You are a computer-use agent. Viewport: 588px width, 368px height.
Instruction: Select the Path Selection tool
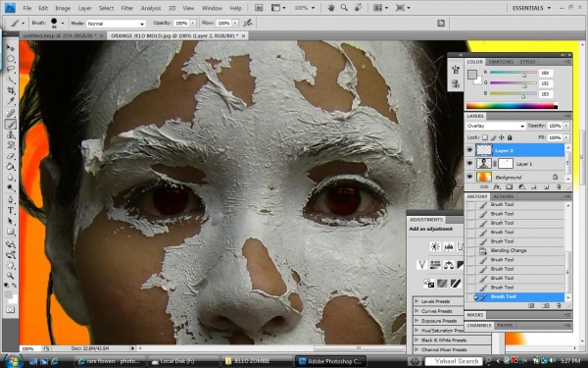pos(10,221)
